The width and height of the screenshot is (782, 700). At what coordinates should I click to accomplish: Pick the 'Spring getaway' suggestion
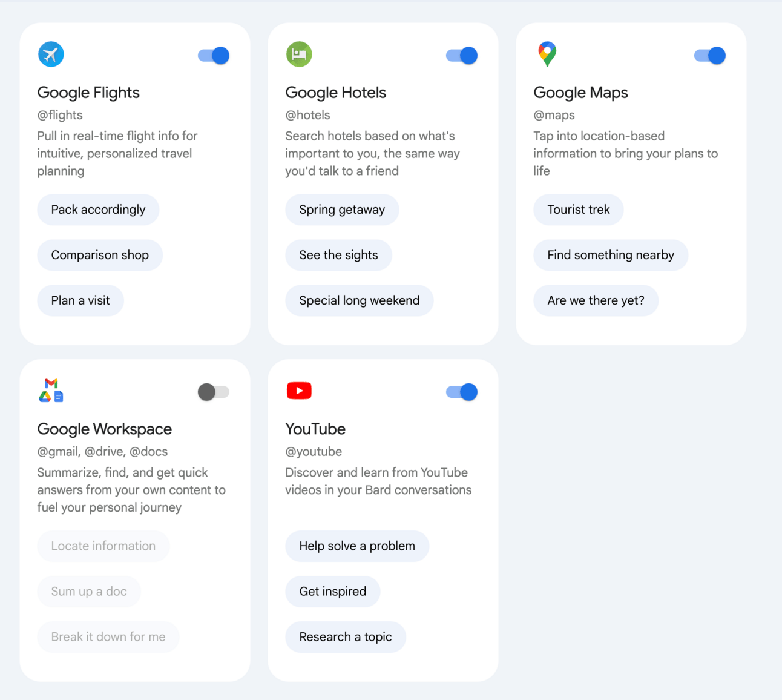[342, 210]
